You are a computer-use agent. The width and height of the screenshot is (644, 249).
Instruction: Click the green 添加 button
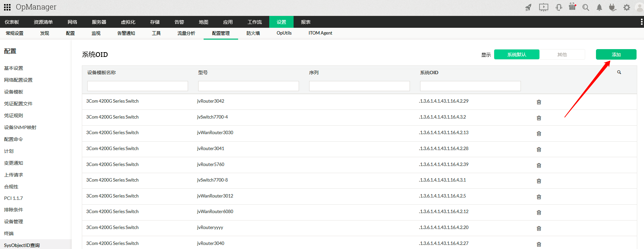[616, 55]
